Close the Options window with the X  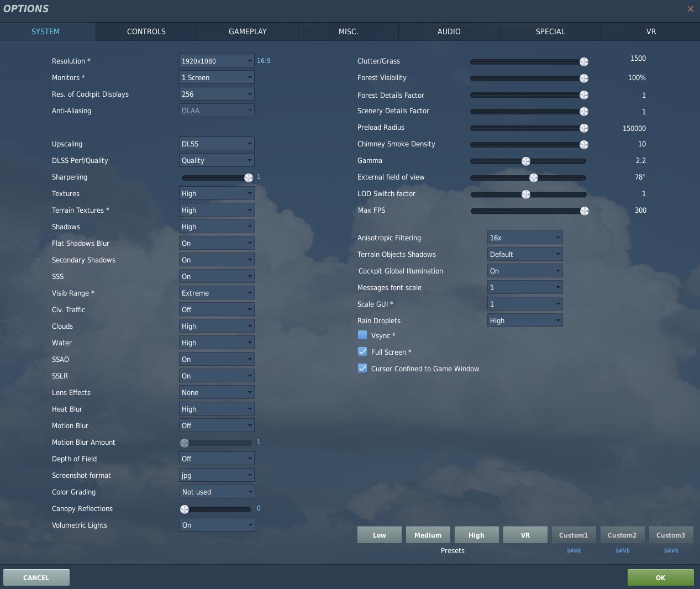coord(690,9)
